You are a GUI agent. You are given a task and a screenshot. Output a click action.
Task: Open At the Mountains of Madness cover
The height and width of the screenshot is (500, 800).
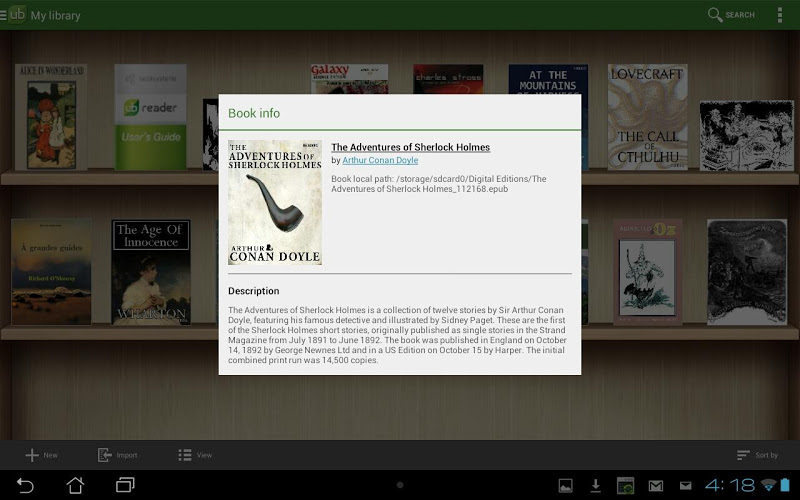(x=548, y=79)
